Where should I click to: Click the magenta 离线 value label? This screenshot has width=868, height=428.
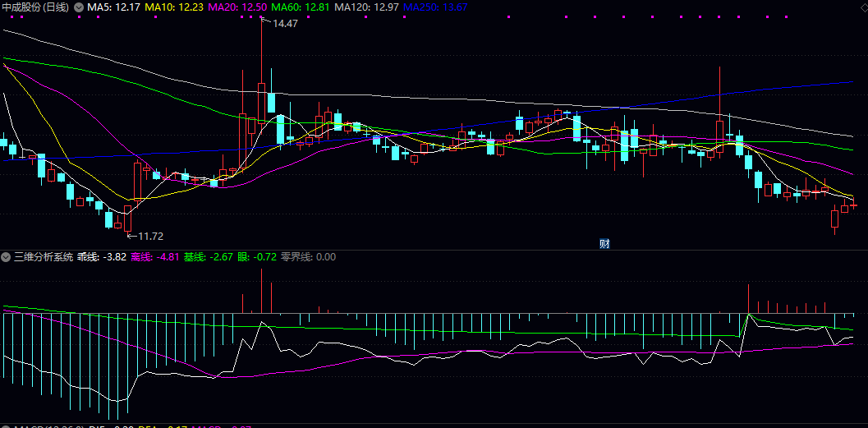tap(156, 257)
